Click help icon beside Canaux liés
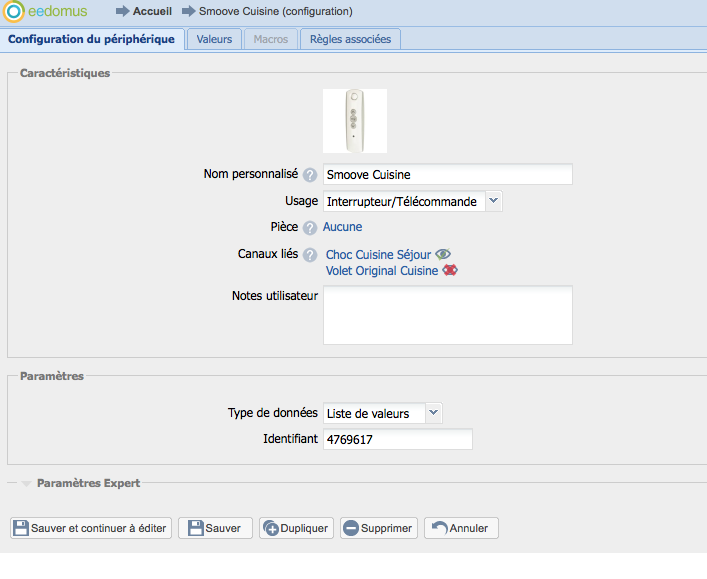Viewport: 707px width, 579px height. click(x=310, y=255)
